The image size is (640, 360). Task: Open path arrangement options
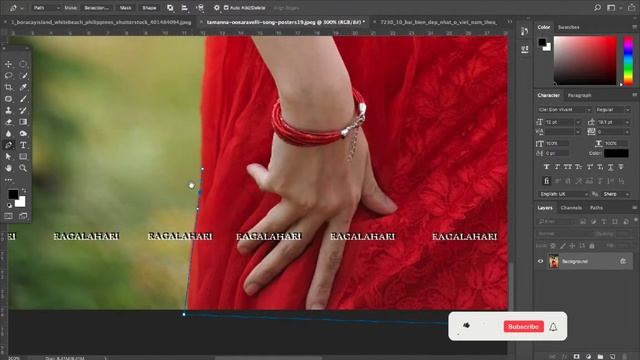(x=200, y=8)
